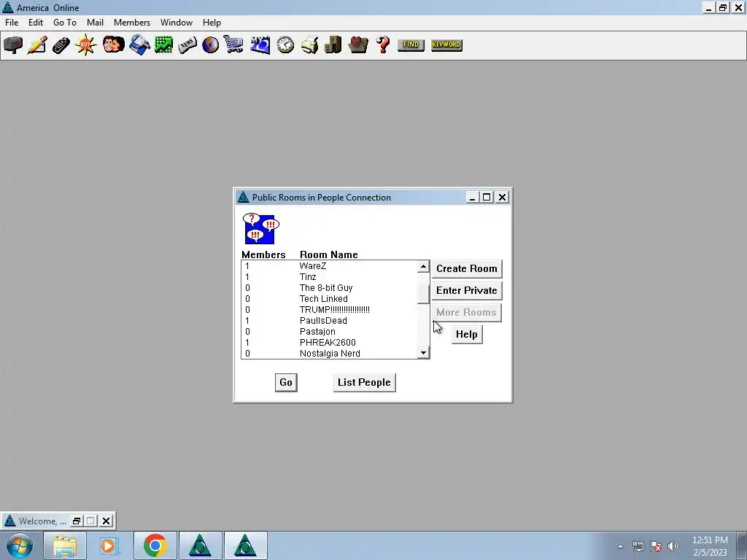Image resolution: width=747 pixels, height=560 pixels.
Task: Select the Pastajon room
Action: tap(329, 332)
